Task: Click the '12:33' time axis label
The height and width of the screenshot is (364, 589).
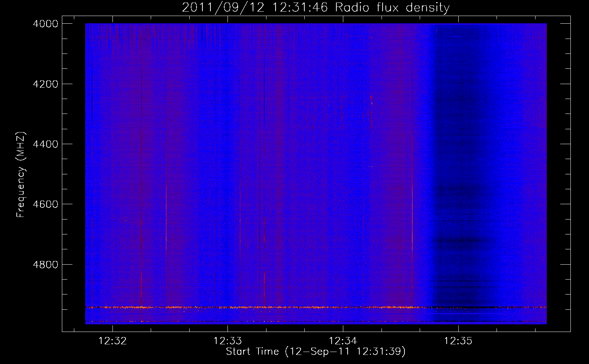Action: point(228,341)
